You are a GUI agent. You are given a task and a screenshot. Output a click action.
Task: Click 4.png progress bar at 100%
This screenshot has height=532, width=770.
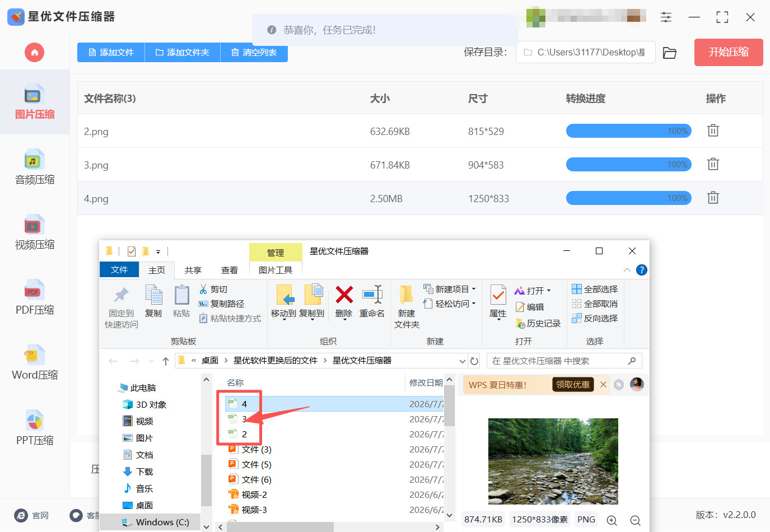(629, 198)
